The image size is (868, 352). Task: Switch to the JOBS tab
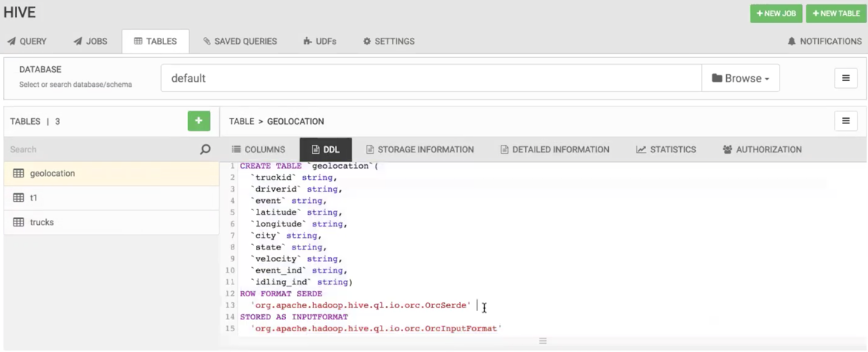point(91,42)
